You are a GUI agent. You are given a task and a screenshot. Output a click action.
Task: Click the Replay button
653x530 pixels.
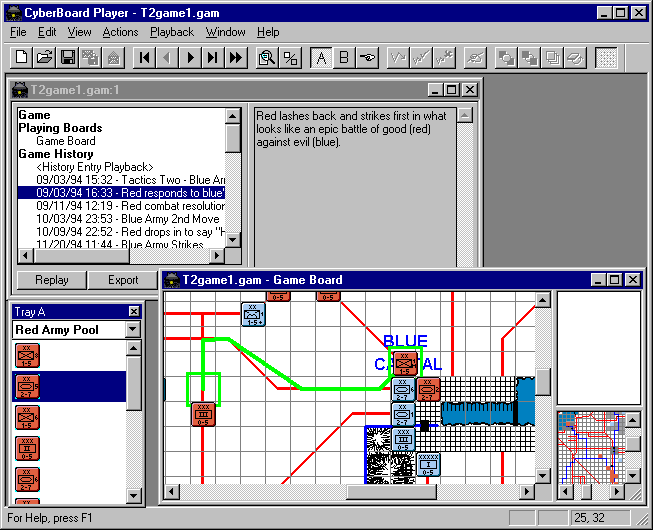pos(52,280)
